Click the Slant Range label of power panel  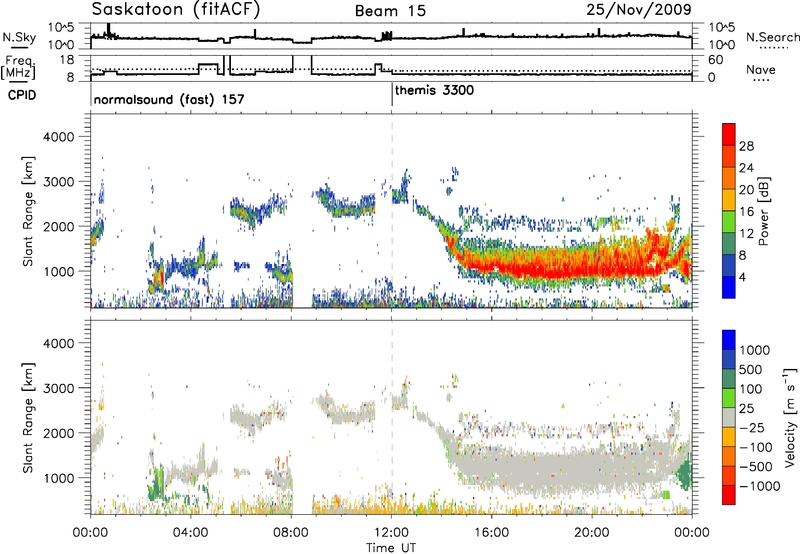click(x=28, y=211)
